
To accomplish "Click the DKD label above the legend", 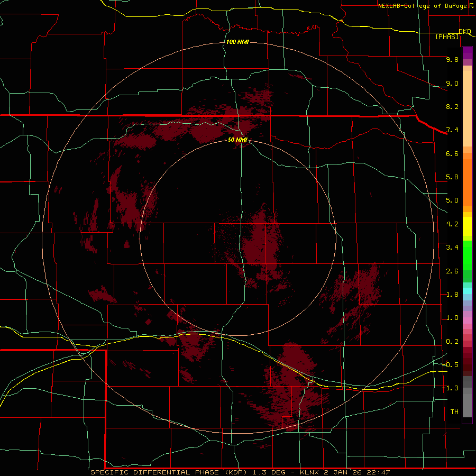I will coord(465,31).
